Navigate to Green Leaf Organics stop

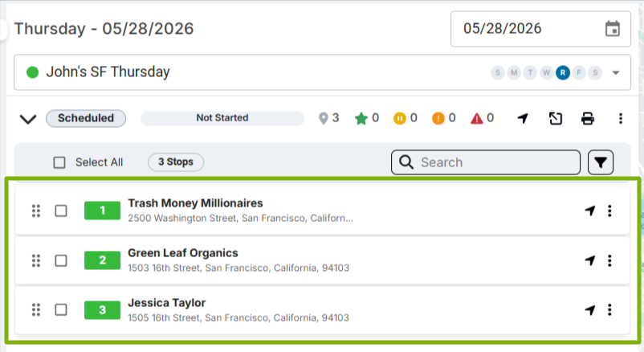[590, 260]
